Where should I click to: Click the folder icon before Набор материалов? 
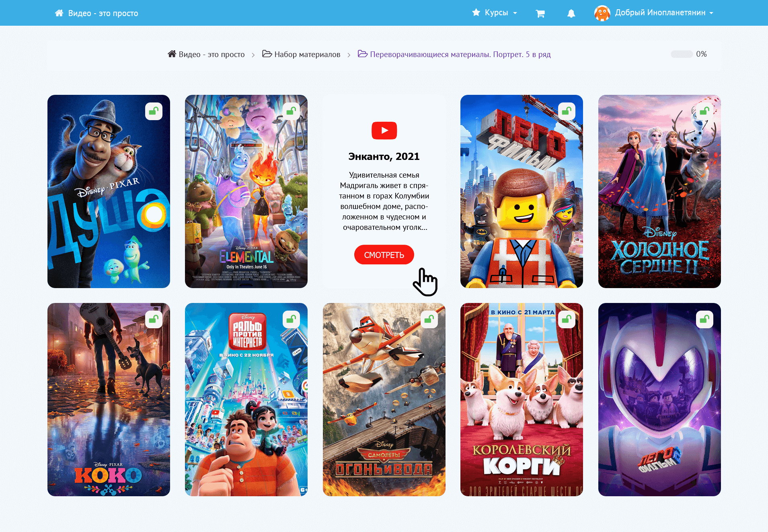(267, 54)
